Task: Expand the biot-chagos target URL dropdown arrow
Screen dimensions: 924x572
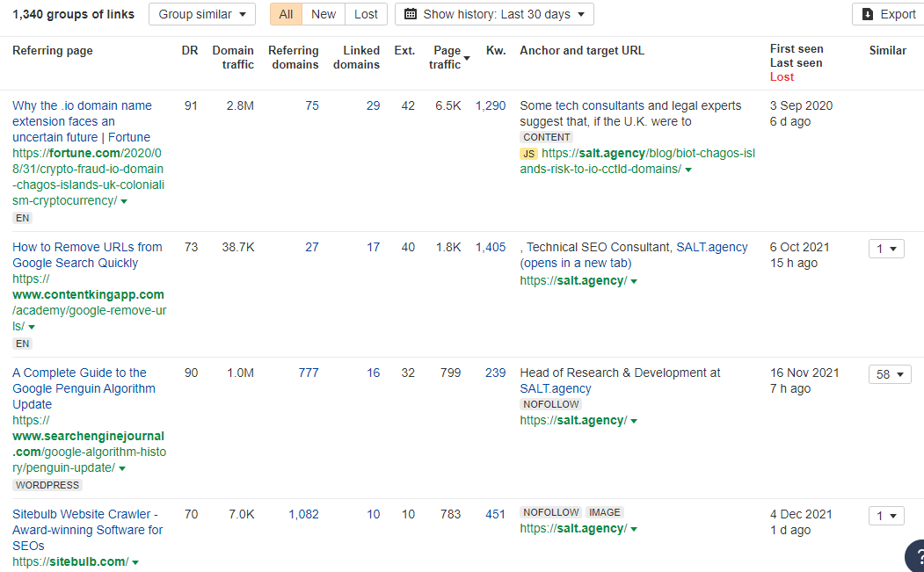Action: coord(688,170)
